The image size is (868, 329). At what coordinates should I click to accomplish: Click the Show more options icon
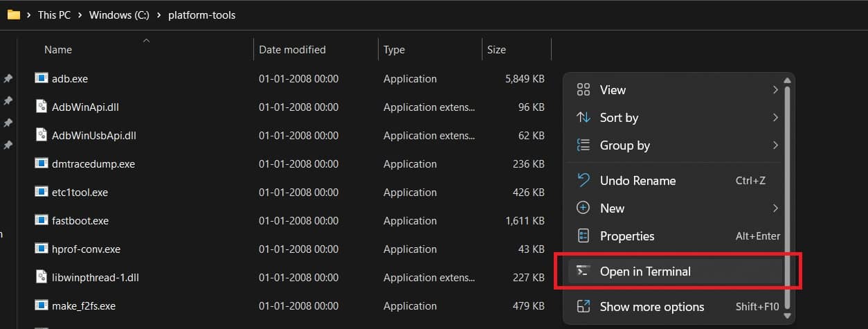click(x=583, y=307)
